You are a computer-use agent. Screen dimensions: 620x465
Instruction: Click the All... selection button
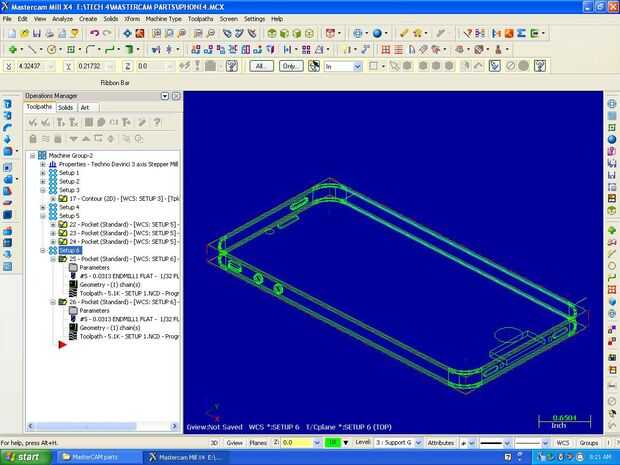pyautogui.click(x=261, y=66)
